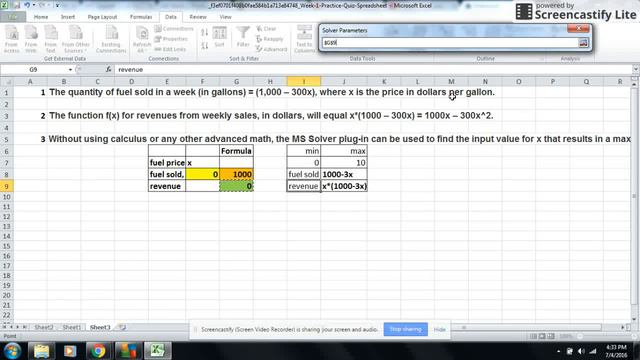Click vertical scrollbar up arrow

click(x=634, y=84)
